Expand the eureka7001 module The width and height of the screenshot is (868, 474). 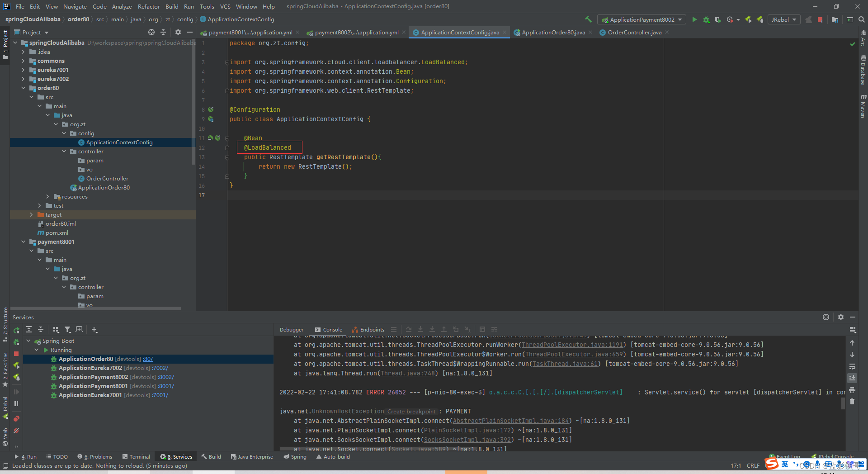(x=24, y=70)
